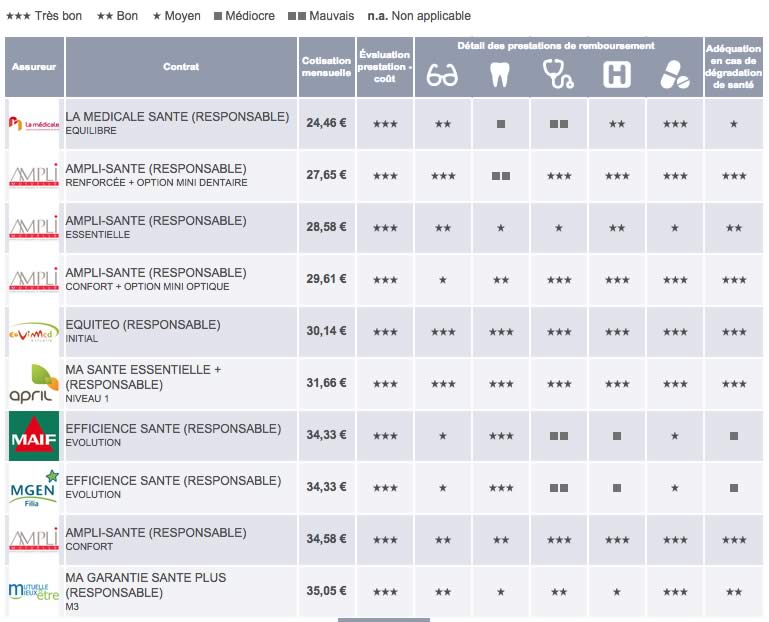Click MGEN row health degradation rating
The image size is (769, 622).
pos(734,488)
